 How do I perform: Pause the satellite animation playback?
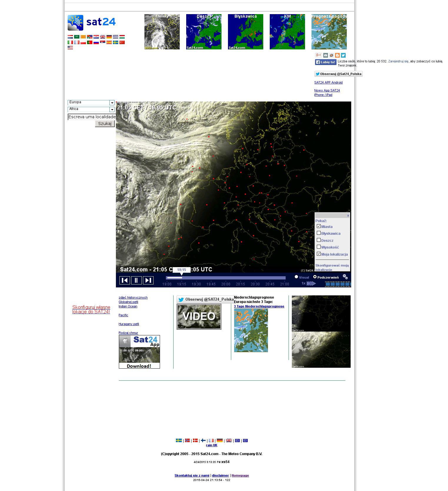click(136, 280)
